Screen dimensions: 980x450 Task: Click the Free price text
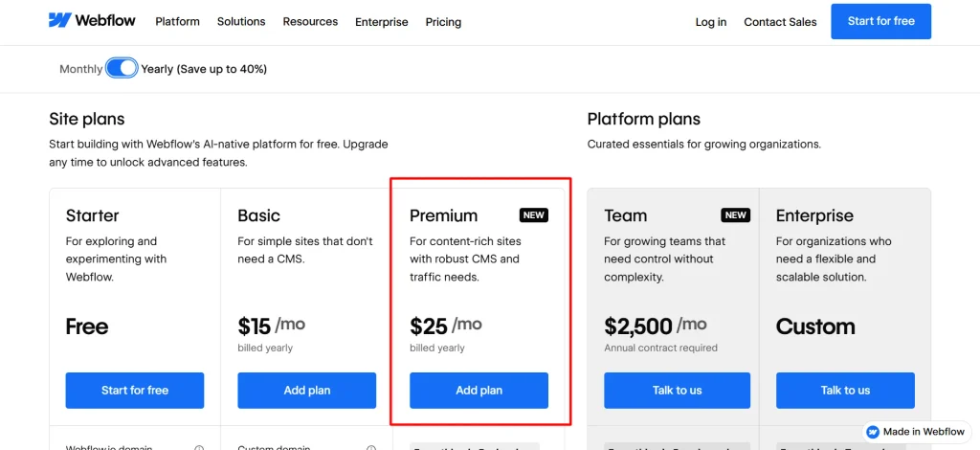[x=87, y=326]
